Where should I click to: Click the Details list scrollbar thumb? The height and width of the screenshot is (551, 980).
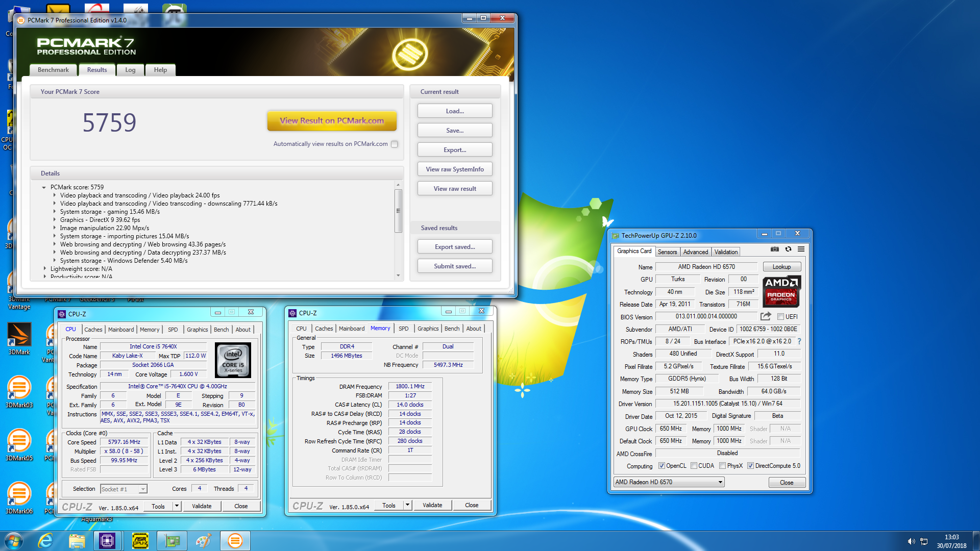(398, 211)
